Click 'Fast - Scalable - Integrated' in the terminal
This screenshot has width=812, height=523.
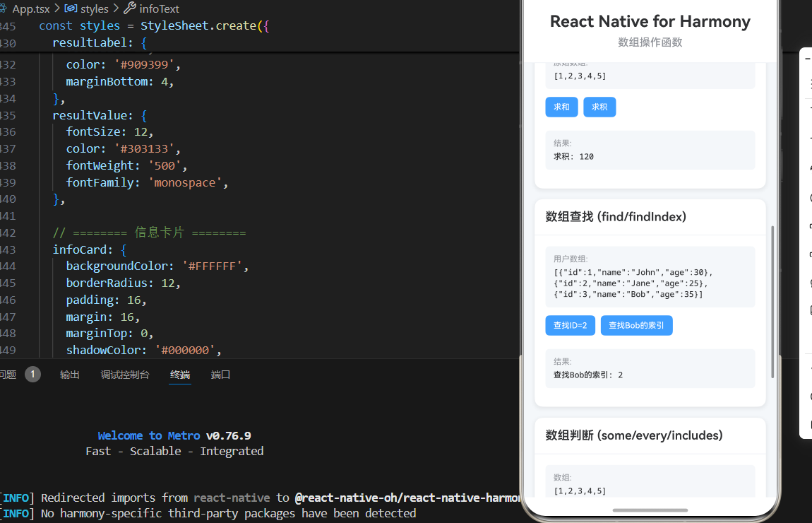[x=174, y=452]
